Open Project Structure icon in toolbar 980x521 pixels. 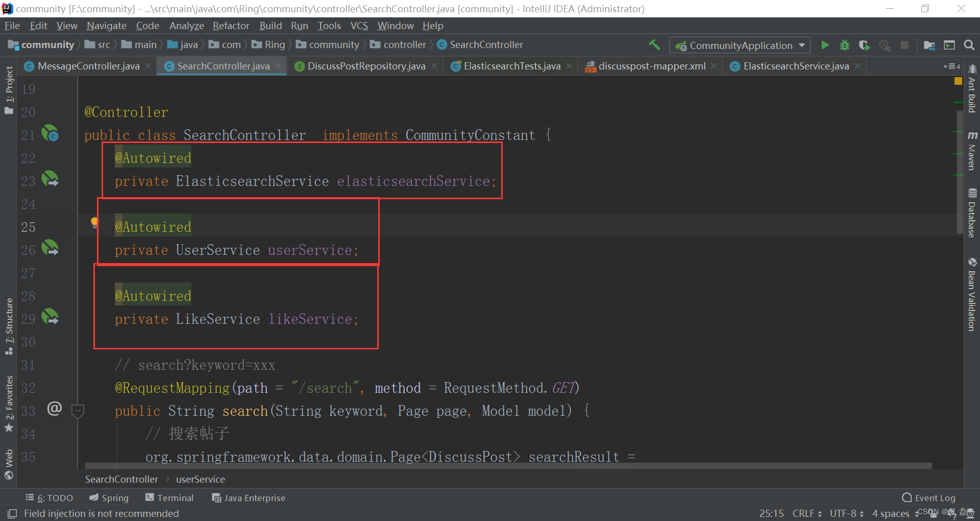pyautogui.click(x=929, y=45)
